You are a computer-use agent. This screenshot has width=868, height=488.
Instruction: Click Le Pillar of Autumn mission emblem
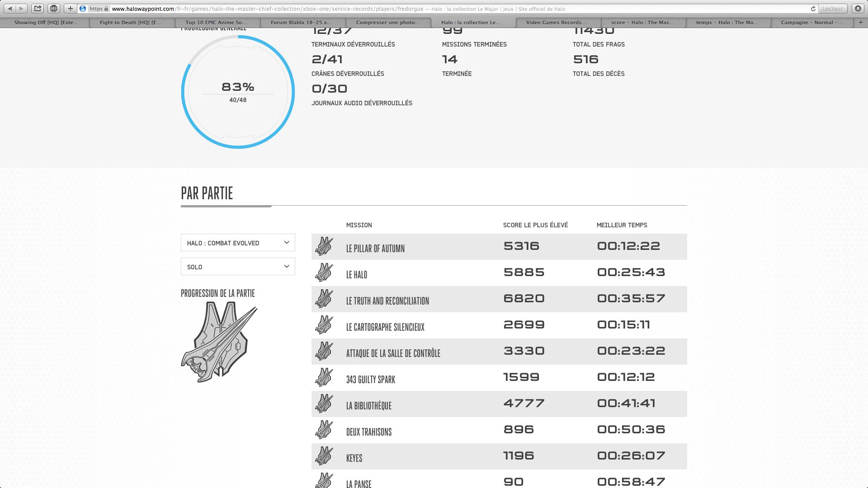tap(324, 247)
